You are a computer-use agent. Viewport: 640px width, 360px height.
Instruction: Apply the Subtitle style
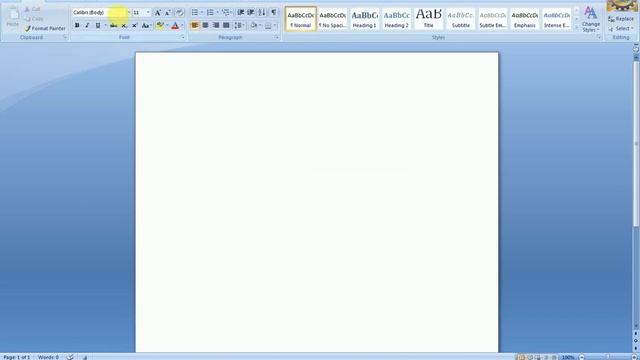[460, 19]
